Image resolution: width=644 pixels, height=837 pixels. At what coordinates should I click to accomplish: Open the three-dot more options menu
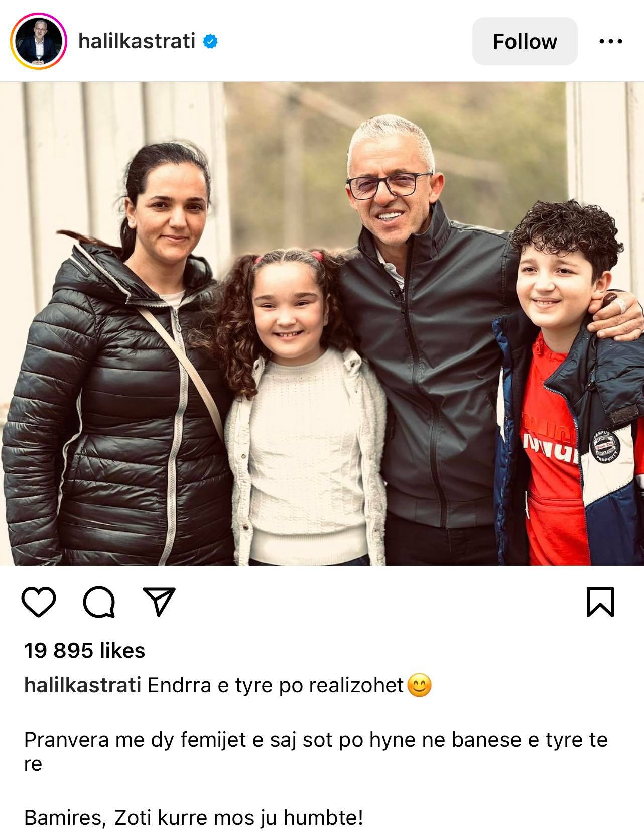tap(611, 42)
